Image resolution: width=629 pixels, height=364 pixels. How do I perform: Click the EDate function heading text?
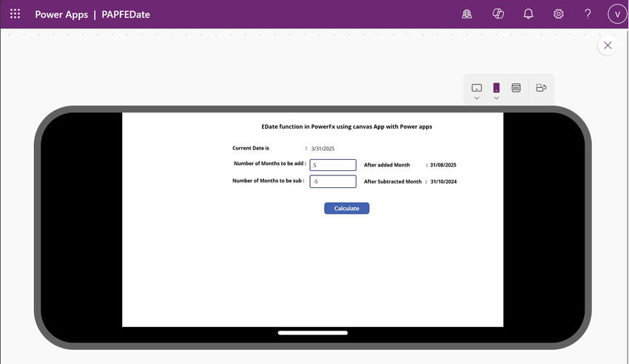(346, 127)
